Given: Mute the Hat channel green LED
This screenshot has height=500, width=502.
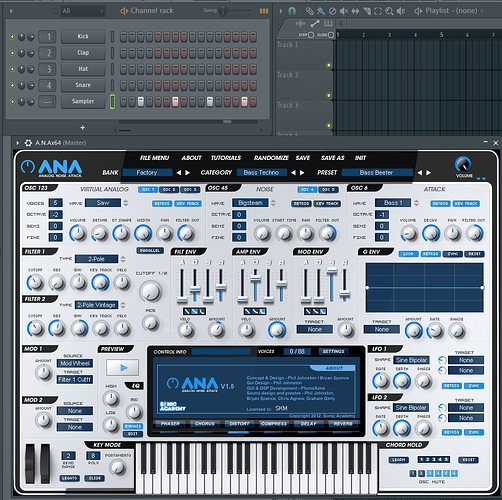Looking at the screenshot, I should click(12, 69).
